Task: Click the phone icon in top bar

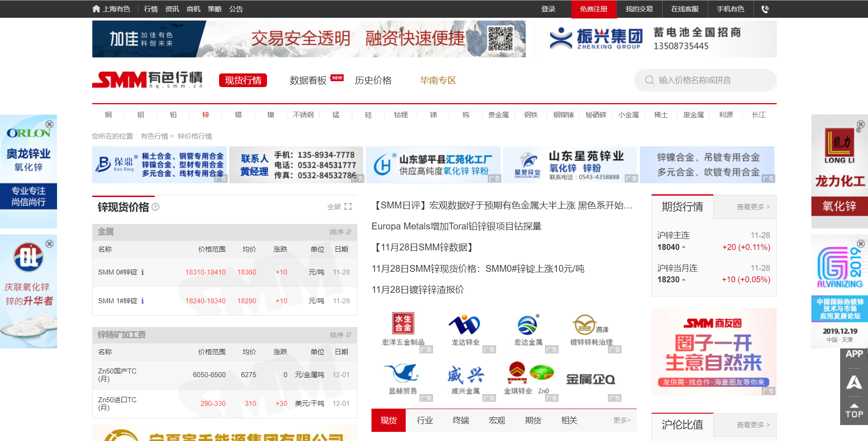Action: 765,9
